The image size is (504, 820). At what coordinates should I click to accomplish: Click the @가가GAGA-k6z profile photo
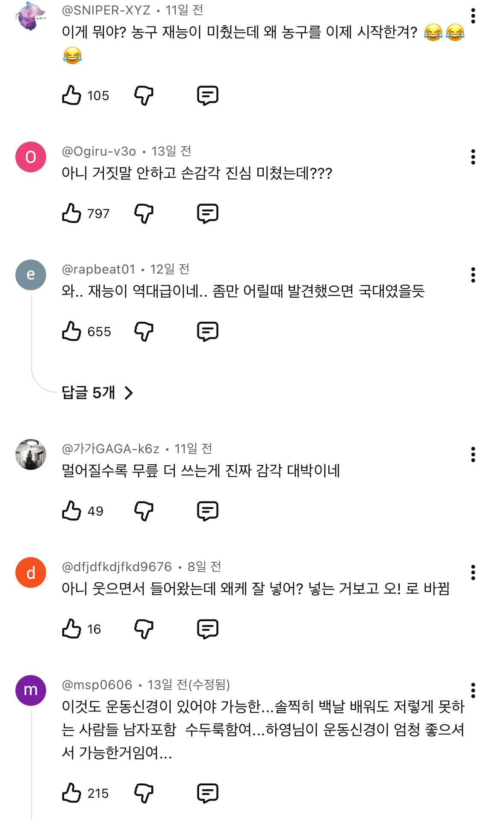point(31,454)
